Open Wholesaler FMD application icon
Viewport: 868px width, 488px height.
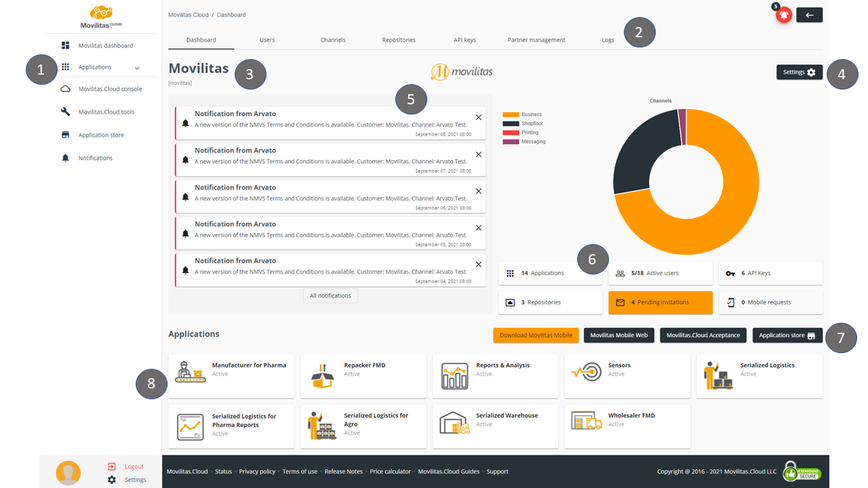tap(587, 420)
